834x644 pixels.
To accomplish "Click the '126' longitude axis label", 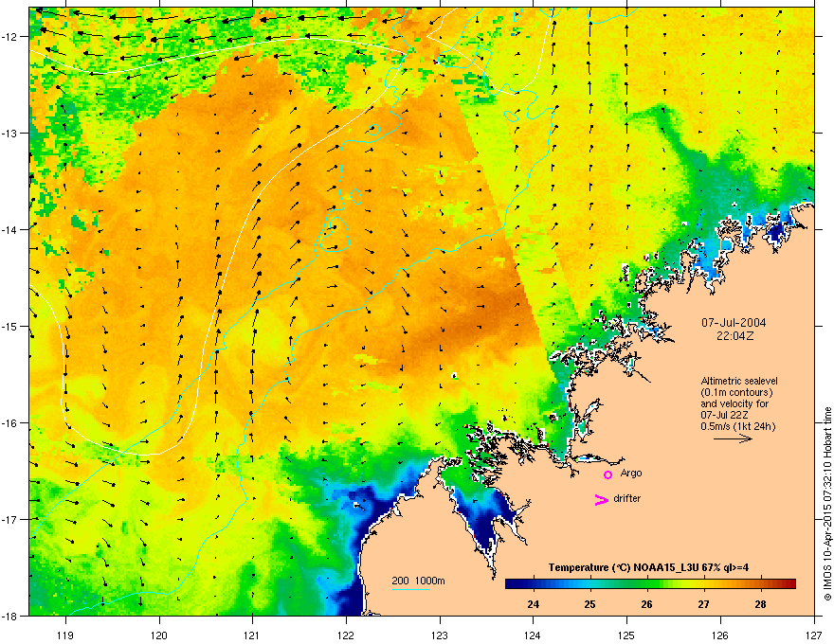I will tap(720, 635).
